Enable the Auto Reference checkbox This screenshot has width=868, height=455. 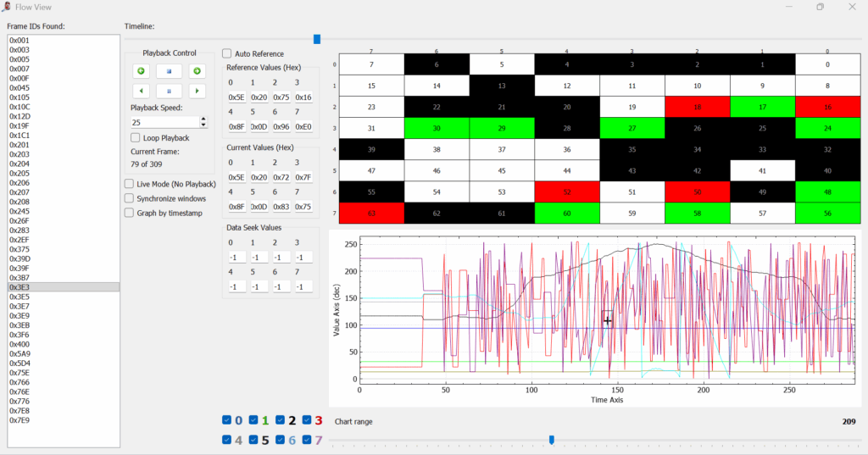tap(227, 53)
